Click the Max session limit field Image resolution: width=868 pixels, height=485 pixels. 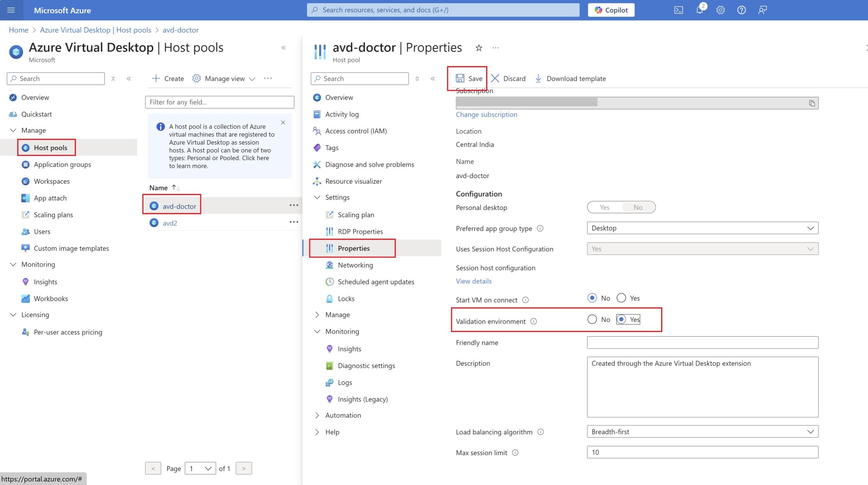(x=703, y=452)
